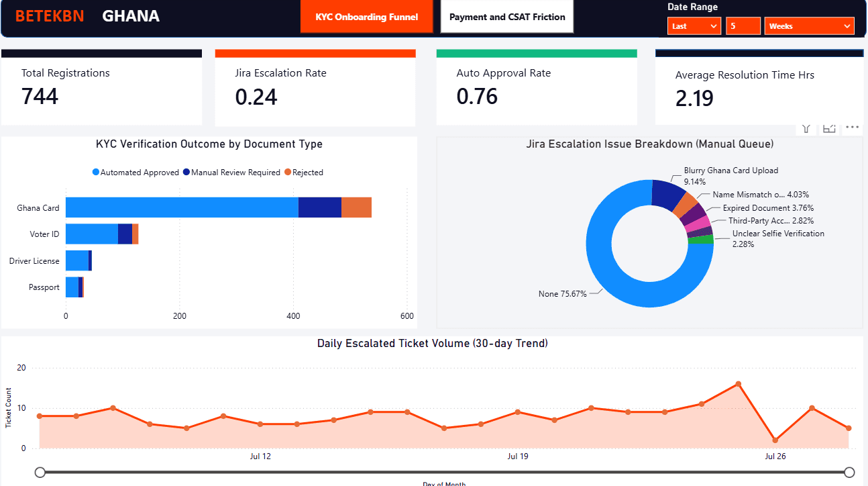
Task: Expand the 'Last' relative date dropdown
Action: [694, 26]
